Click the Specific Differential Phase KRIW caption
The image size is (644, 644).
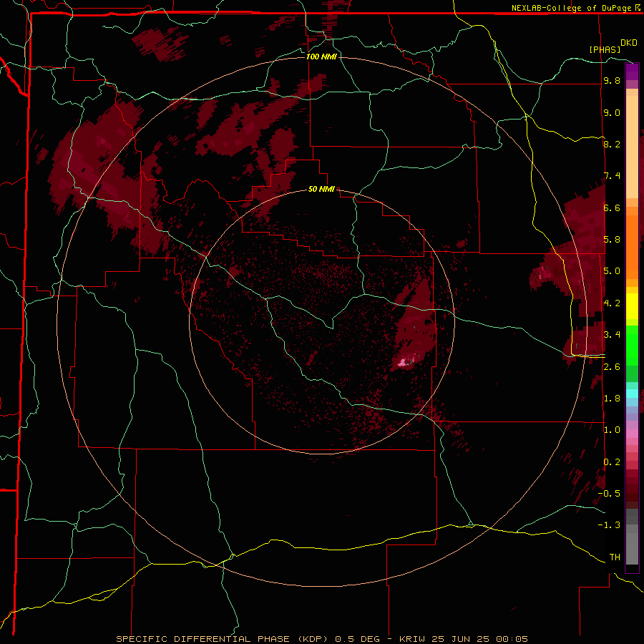coord(321,639)
